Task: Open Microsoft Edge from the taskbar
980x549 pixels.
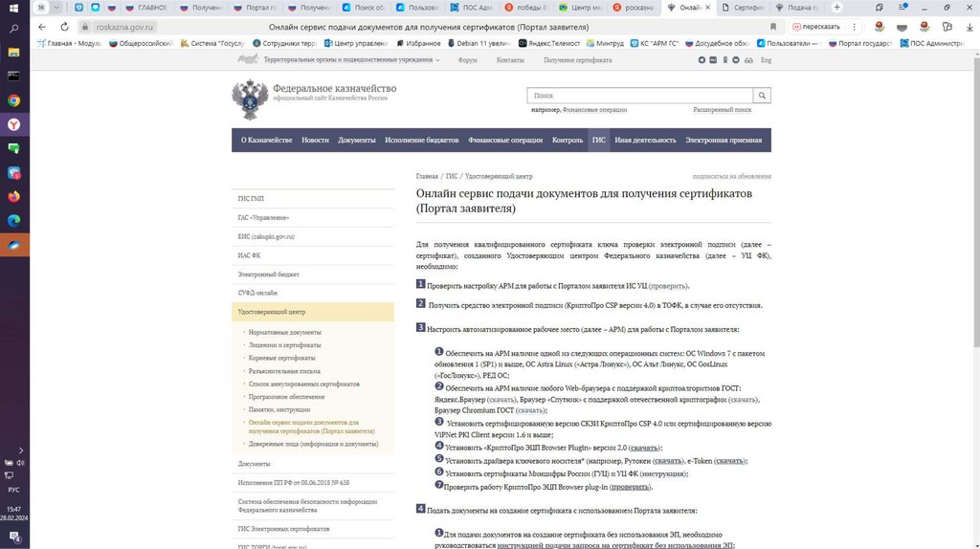Action: pyautogui.click(x=13, y=221)
